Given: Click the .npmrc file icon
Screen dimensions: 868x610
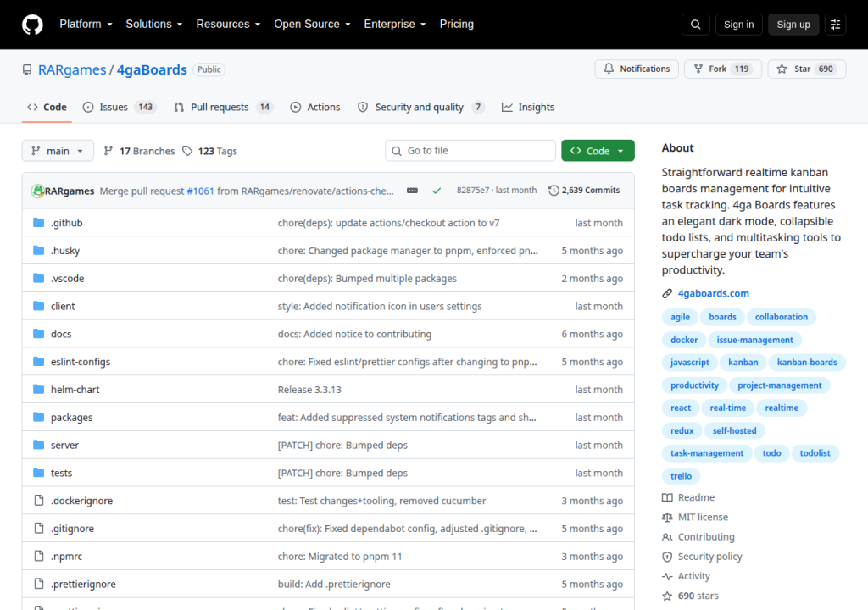Looking at the screenshot, I should (x=39, y=556).
